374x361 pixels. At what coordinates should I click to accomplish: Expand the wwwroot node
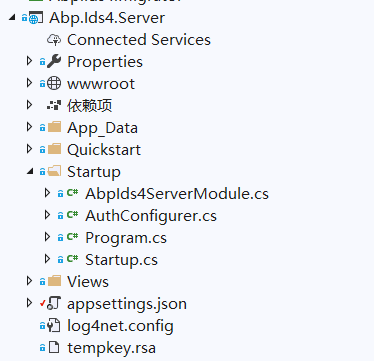coord(29,83)
